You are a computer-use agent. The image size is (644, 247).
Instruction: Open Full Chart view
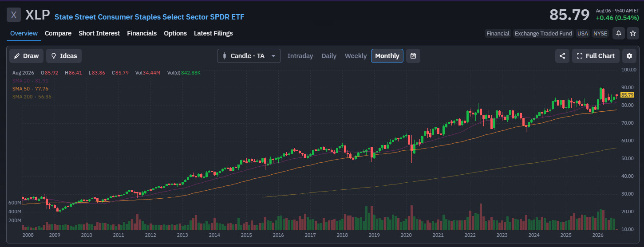596,56
